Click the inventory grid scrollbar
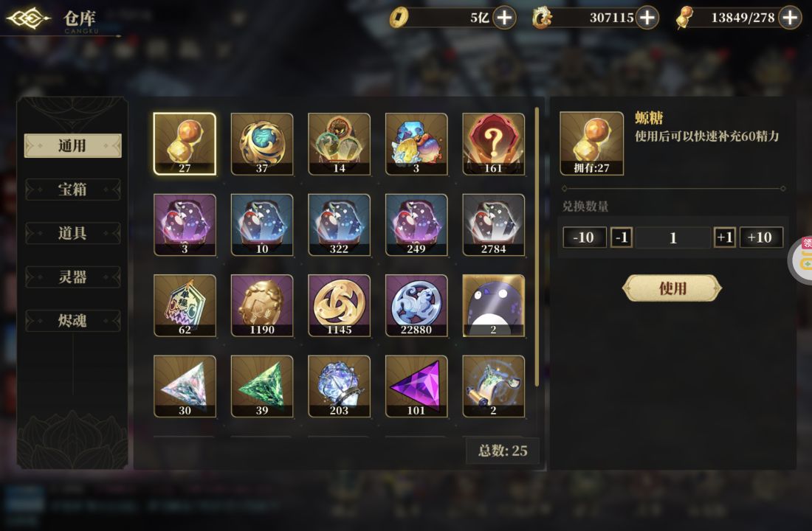Image resolution: width=812 pixels, height=531 pixels. pos(537,247)
